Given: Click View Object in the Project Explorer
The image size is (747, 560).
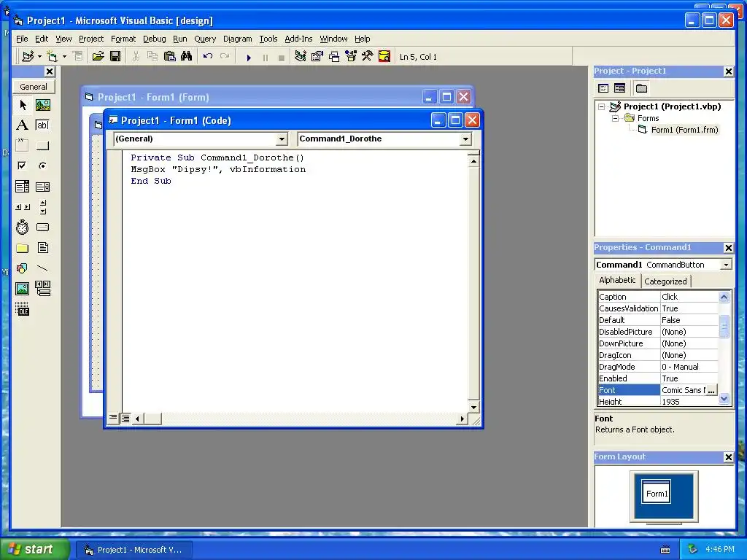Looking at the screenshot, I should click(x=620, y=88).
